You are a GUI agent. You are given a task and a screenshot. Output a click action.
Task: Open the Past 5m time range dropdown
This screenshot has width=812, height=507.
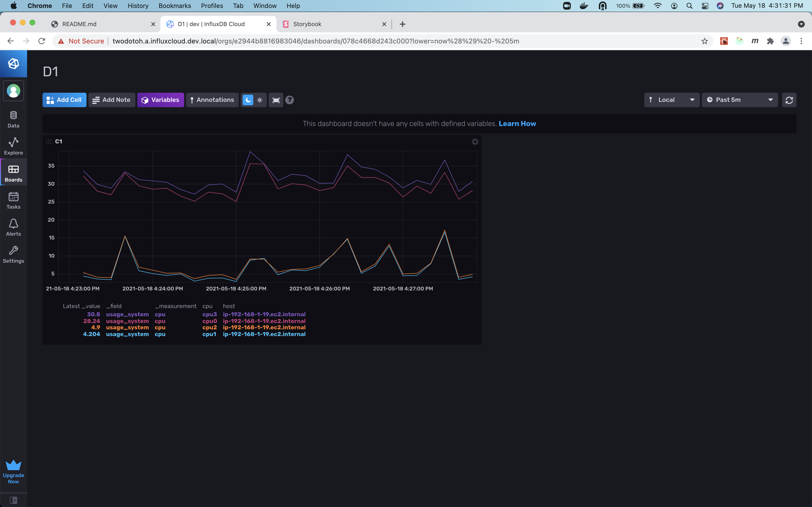point(739,99)
